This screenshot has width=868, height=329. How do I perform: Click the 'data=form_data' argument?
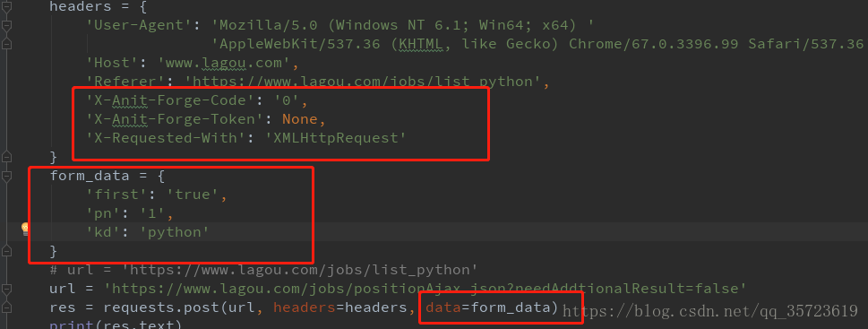click(x=487, y=307)
